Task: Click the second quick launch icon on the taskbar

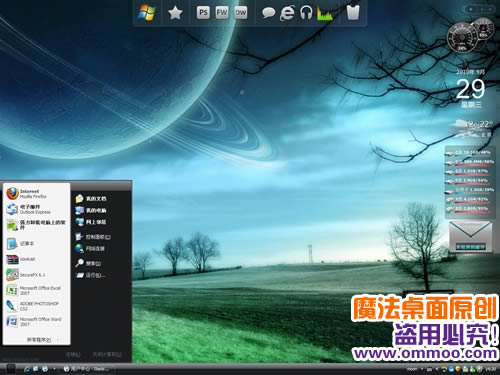Action: pos(36,369)
